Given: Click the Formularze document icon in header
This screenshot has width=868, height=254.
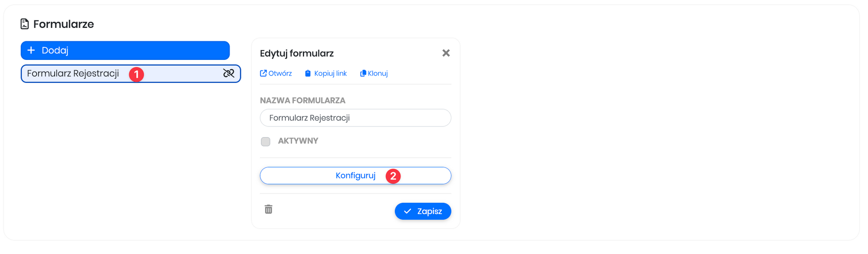Looking at the screenshot, I should (25, 24).
